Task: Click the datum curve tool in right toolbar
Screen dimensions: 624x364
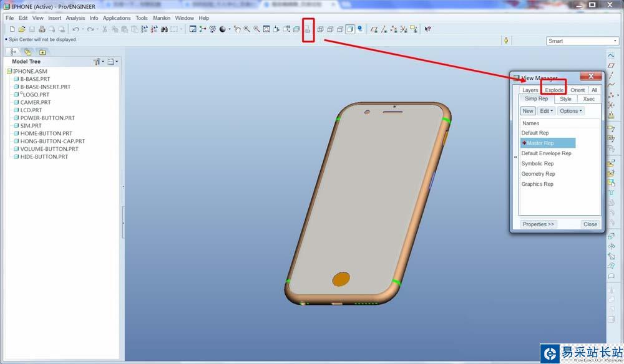Action: 612,84
